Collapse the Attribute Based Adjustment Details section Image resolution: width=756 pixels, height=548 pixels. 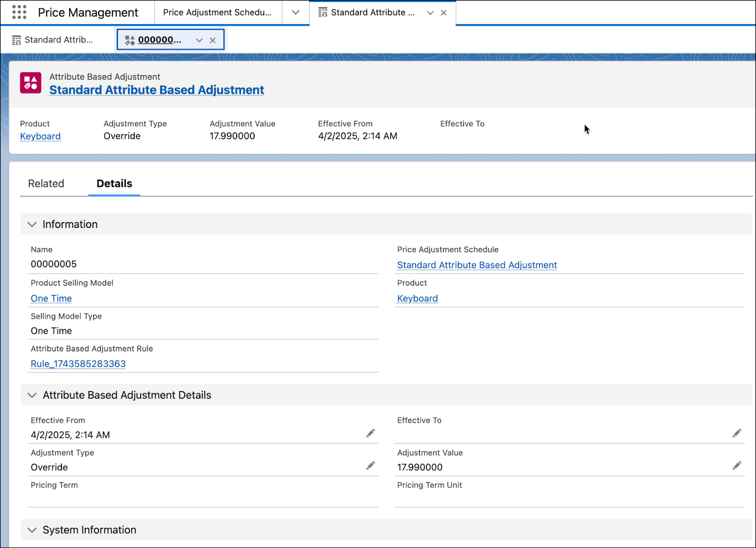pyautogui.click(x=32, y=395)
